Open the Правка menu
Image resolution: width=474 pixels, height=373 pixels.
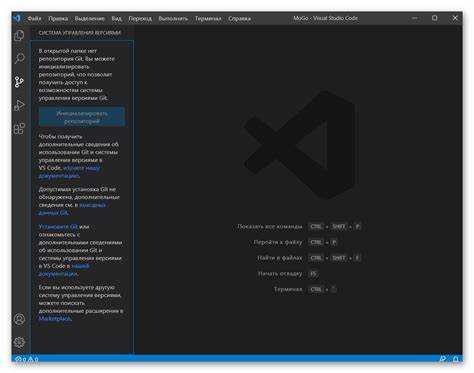coord(58,19)
